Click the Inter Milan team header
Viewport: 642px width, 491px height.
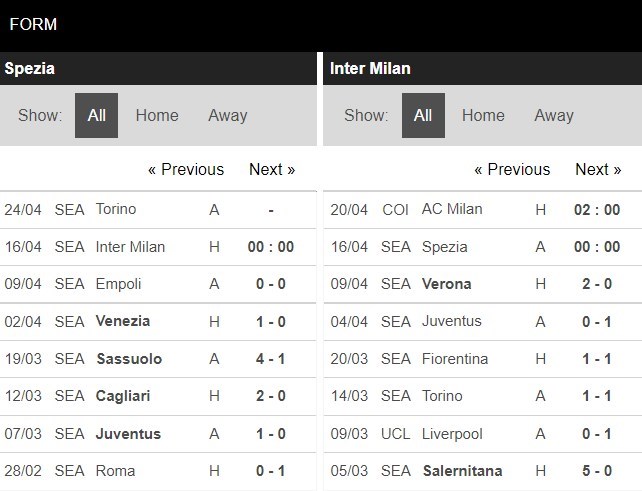coord(370,68)
